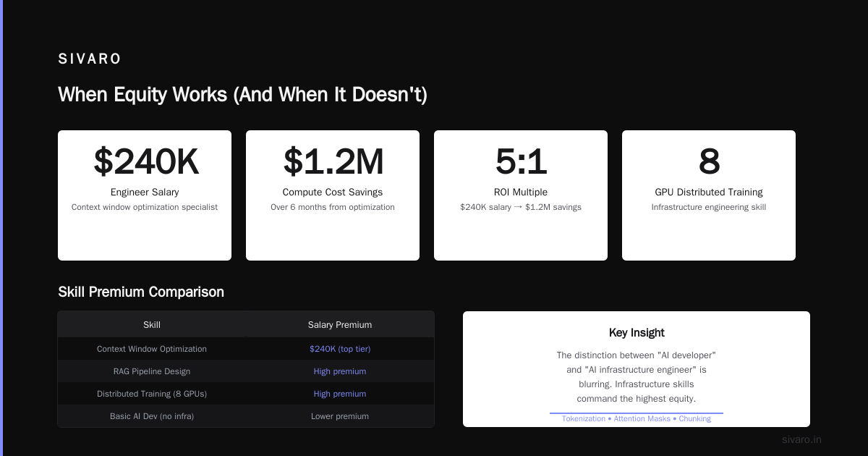Viewport: 868px width, 456px height.
Task: Click the 'Skill' column header
Action: click(x=152, y=325)
